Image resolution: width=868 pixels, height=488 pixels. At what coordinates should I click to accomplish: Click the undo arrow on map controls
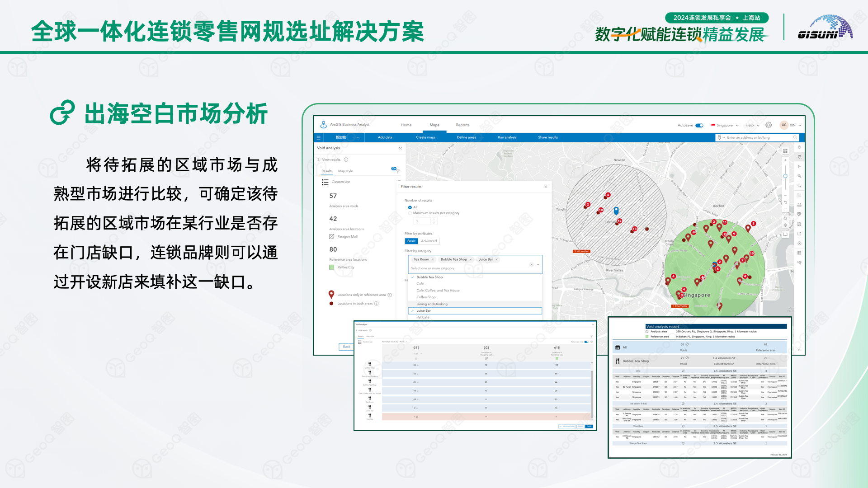tap(785, 203)
